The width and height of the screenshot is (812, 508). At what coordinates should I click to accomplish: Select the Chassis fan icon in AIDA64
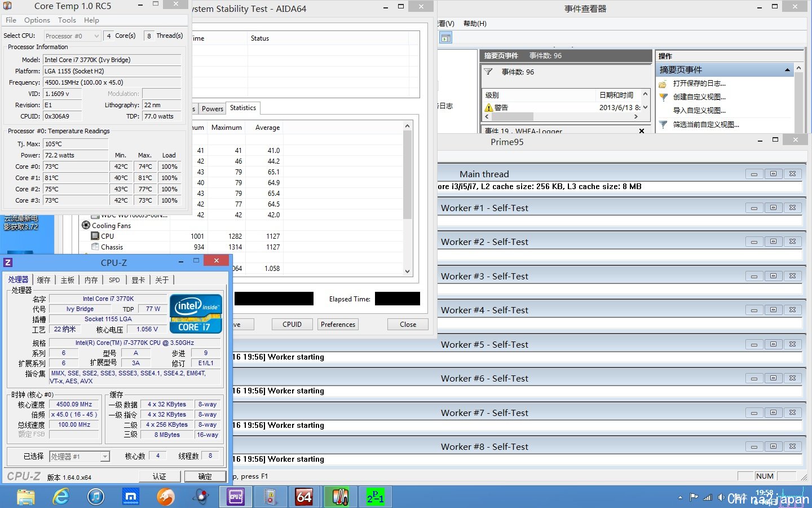tap(95, 247)
